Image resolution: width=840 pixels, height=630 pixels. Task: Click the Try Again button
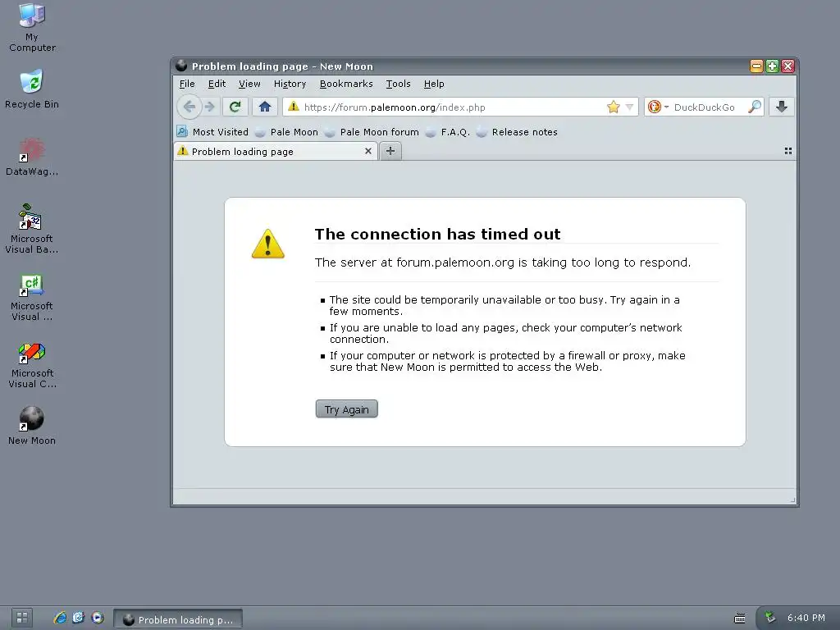(x=347, y=409)
